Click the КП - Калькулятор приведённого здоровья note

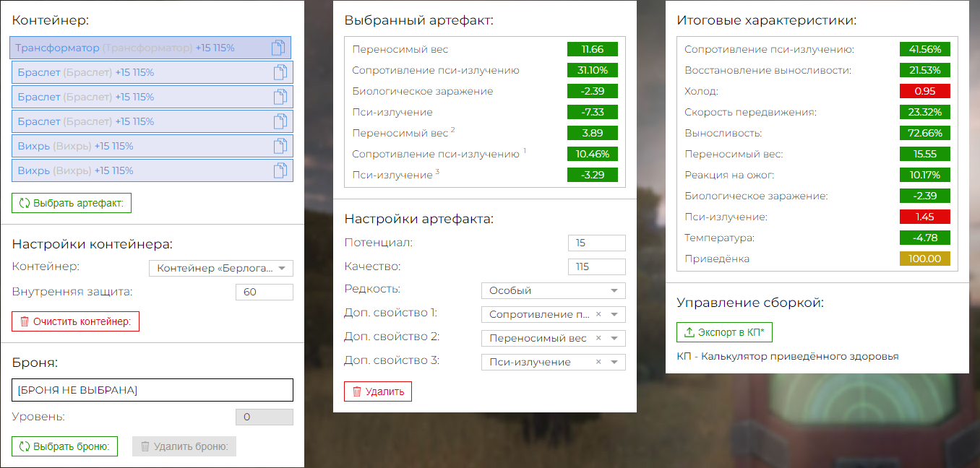(x=788, y=356)
